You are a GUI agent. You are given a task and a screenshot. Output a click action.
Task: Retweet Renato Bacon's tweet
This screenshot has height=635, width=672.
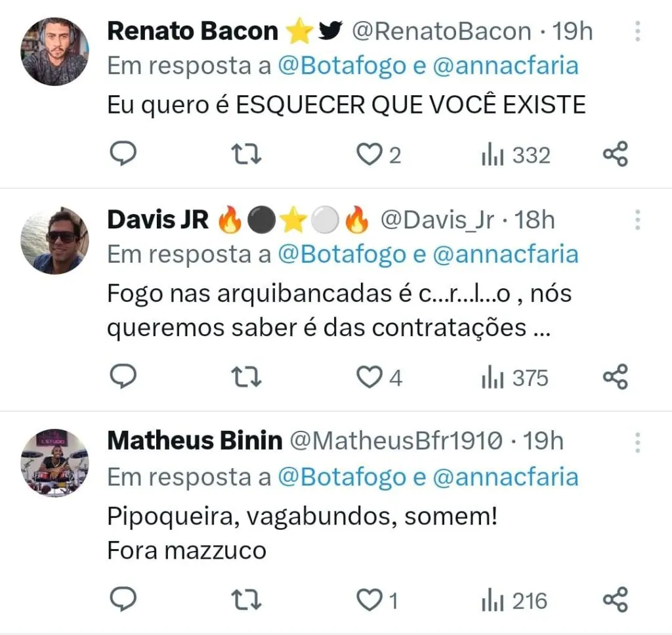(x=248, y=154)
